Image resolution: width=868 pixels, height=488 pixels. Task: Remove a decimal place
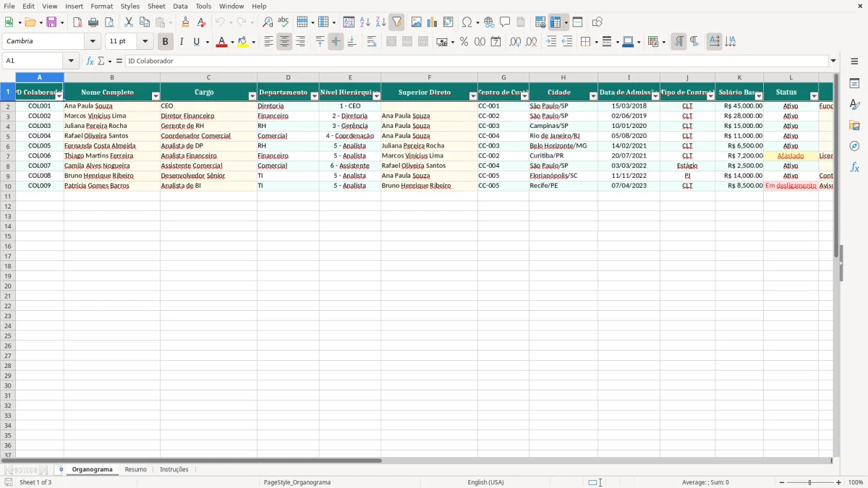click(532, 42)
